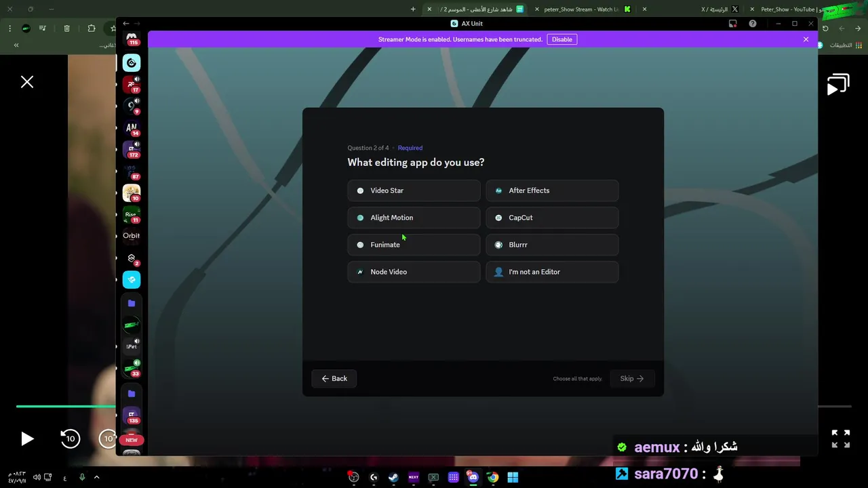Open Discord inbox icon in title bar
Image resolution: width=868 pixels, height=488 pixels.
(x=733, y=24)
